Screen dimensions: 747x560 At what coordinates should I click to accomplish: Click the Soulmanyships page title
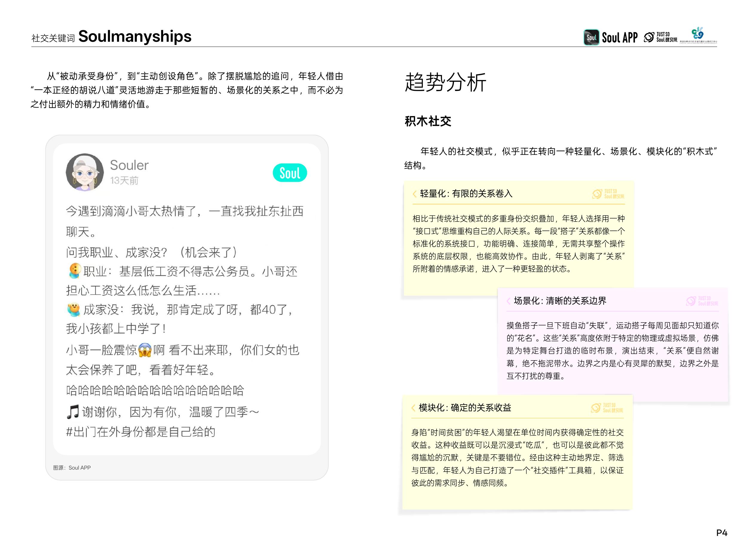pyautogui.click(x=135, y=36)
